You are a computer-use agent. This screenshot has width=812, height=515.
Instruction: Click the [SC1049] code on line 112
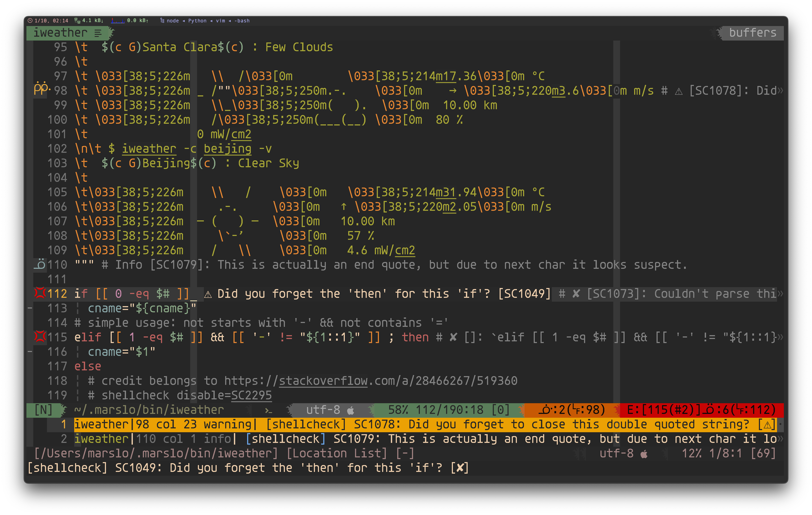(524, 294)
